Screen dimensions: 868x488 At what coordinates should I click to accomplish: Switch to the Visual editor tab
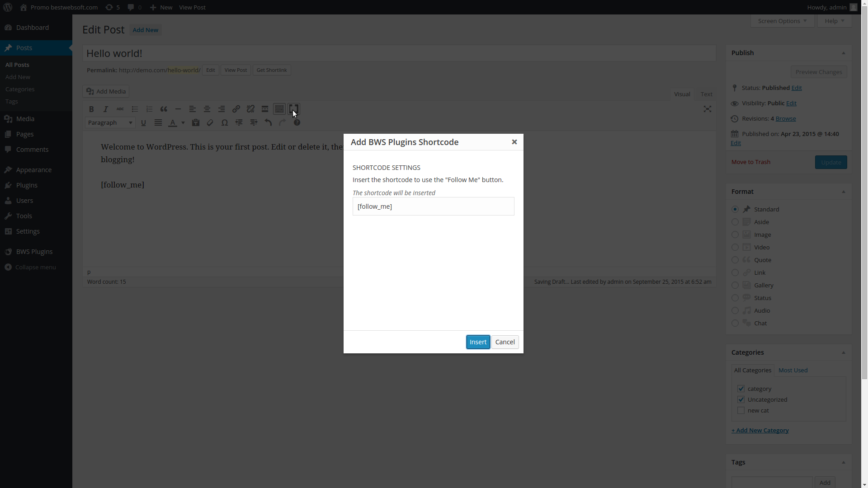(682, 94)
